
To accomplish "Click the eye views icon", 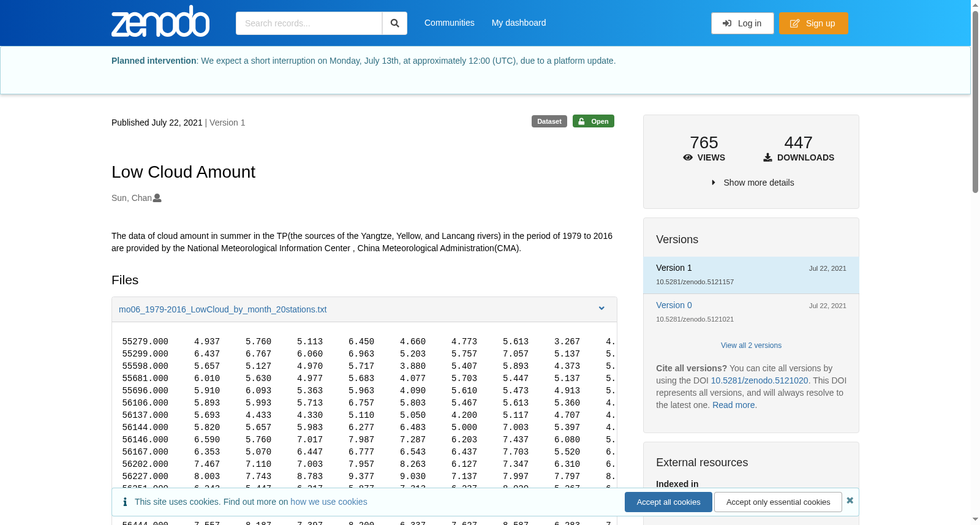I will click(688, 157).
